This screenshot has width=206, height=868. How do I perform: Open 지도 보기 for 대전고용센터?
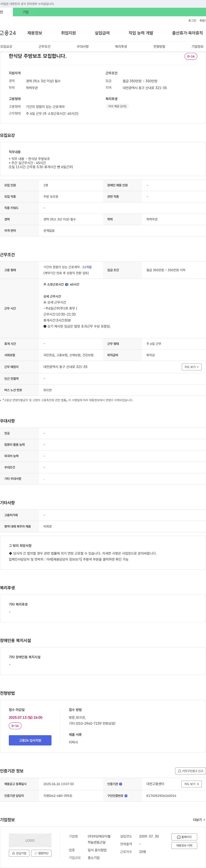tap(191, 784)
